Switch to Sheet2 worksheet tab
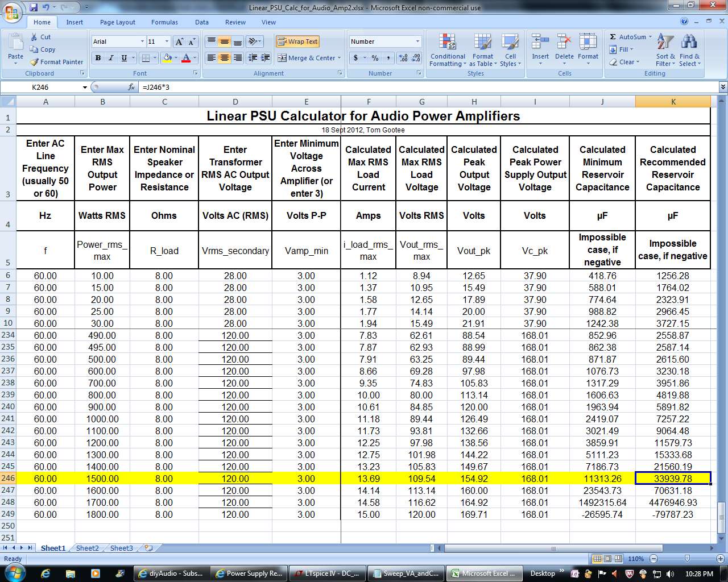The width and height of the screenshot is (728, 582). coord(88,548)
